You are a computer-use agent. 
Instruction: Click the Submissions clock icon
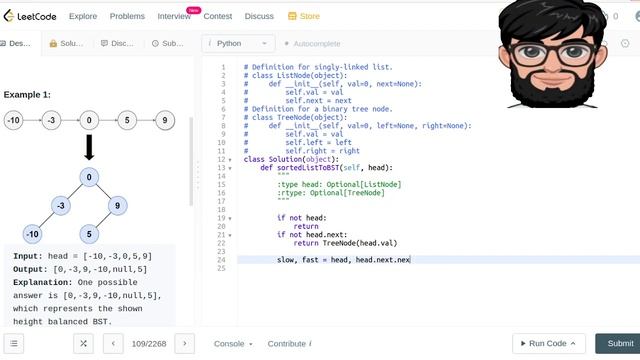pyautogui.click(x=155, y=43)
